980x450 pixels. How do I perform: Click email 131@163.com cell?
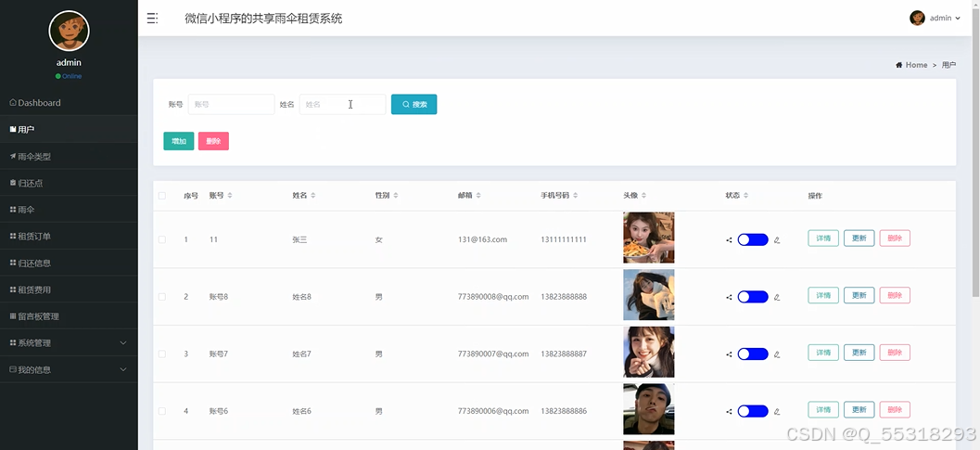(482, 239)
